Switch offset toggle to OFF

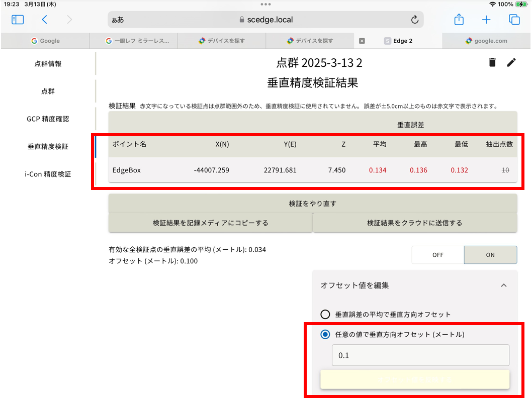tap(437, 255)
